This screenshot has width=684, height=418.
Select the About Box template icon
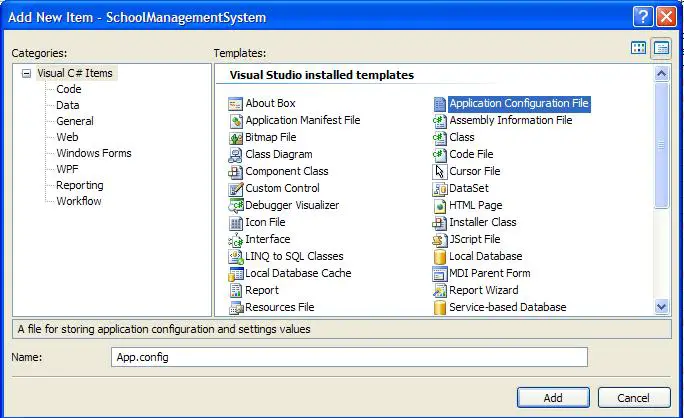point(236,104)
